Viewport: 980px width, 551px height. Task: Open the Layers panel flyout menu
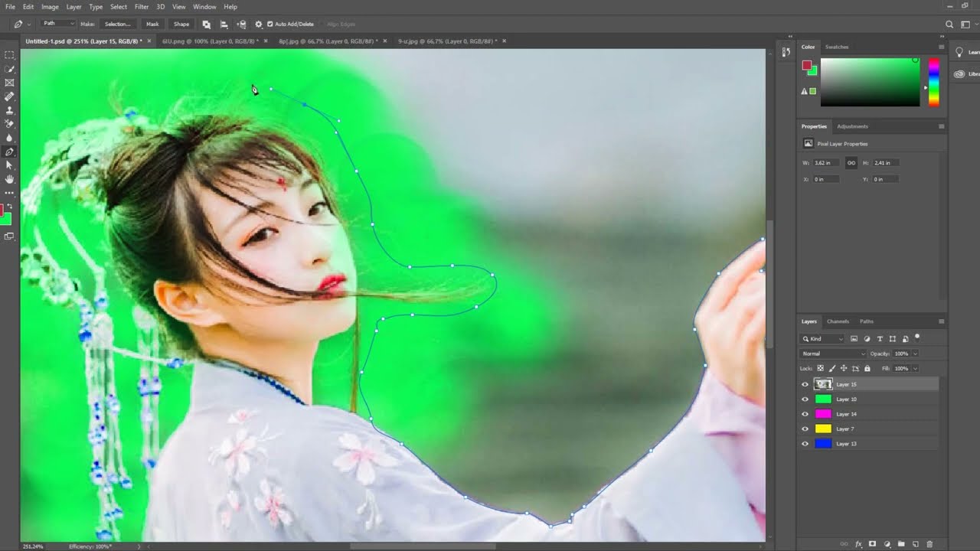coord(941,321)
